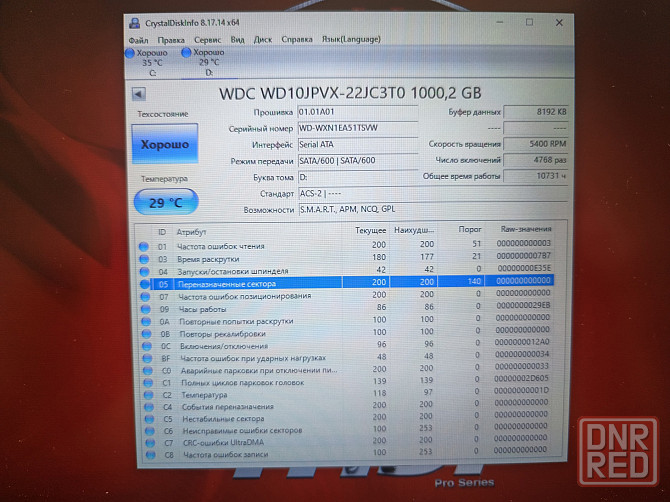Click status icon for Время раскрутки
The height and width of the screenshot is (502, 670).
click(144, 259)
